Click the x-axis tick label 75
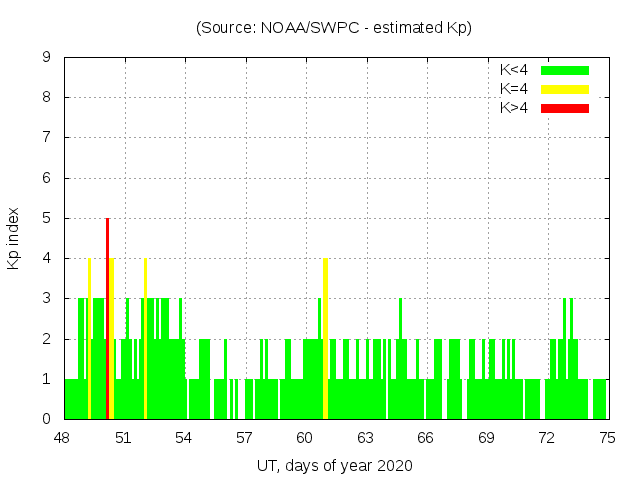640x480 pixels. [x=607, y=438]
